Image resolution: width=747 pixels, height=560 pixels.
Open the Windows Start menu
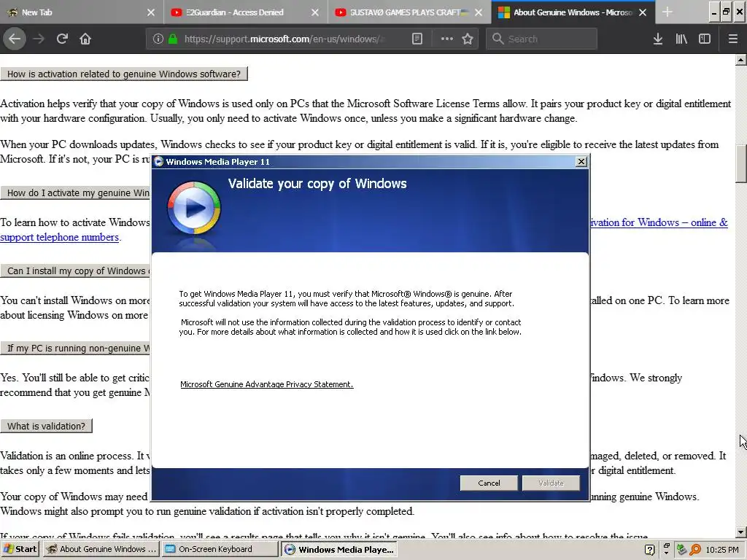pos(20,549)
